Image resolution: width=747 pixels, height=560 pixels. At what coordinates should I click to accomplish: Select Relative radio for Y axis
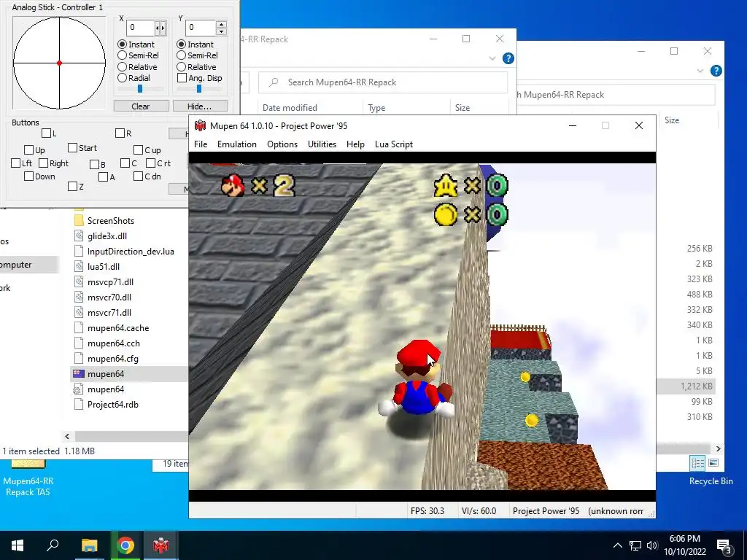pyautogui.click(x=181, y=66)
